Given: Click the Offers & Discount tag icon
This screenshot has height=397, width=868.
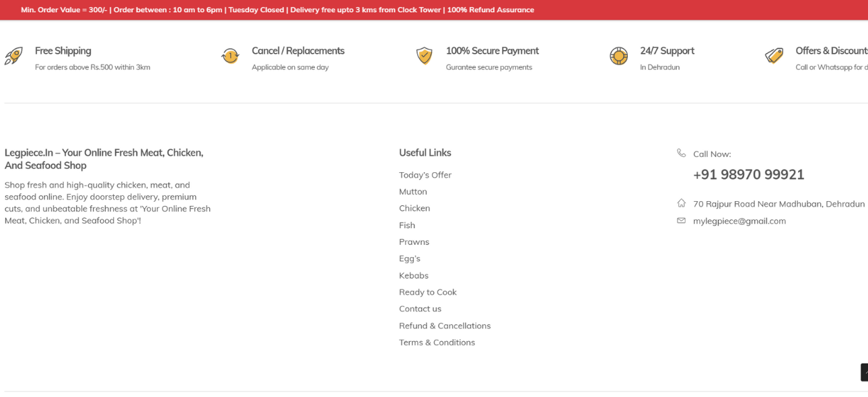Looking at the screenshot, I should tap(774, 56).
